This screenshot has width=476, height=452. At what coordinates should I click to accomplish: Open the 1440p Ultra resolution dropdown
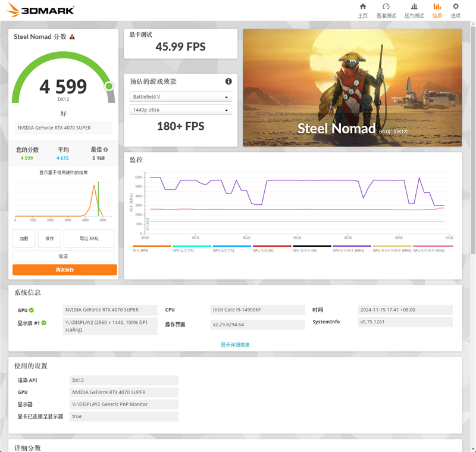point(180,110)
